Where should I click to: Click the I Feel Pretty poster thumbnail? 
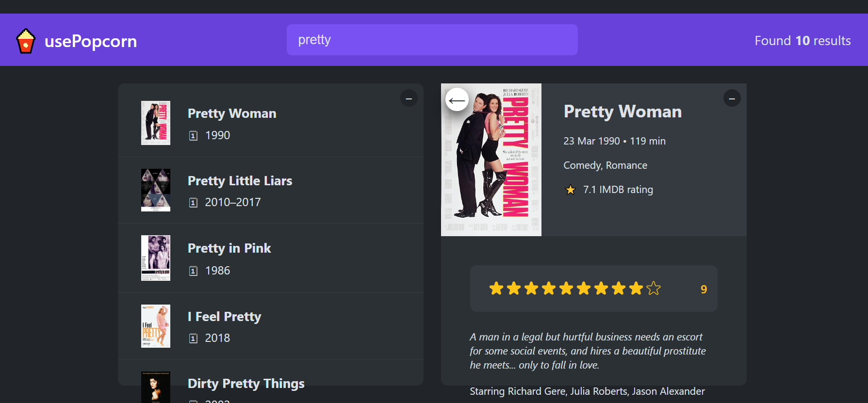tap(155, 326)
